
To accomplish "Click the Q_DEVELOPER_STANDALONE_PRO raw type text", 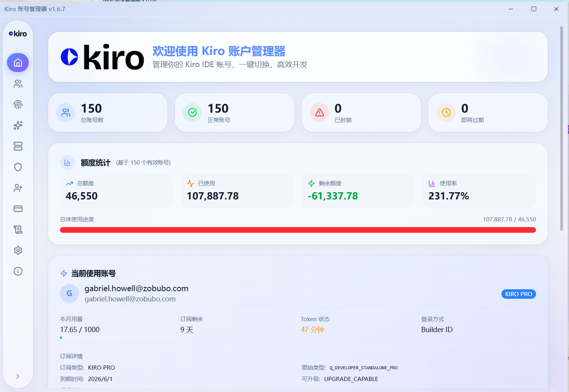I will click(x=363, y=368).
